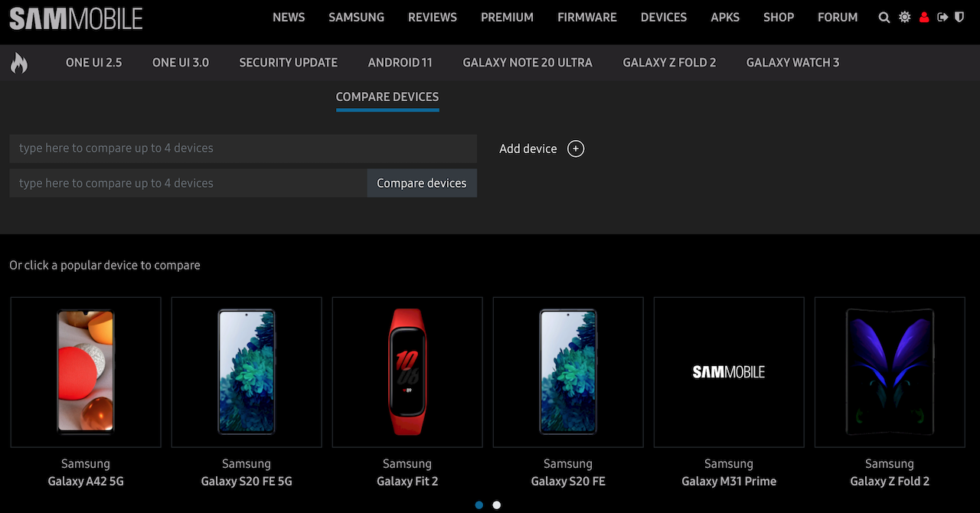Open the site search magnifier icon
Image resolution: width=980 pixels, height=513 pixels.
coord(884,17)
